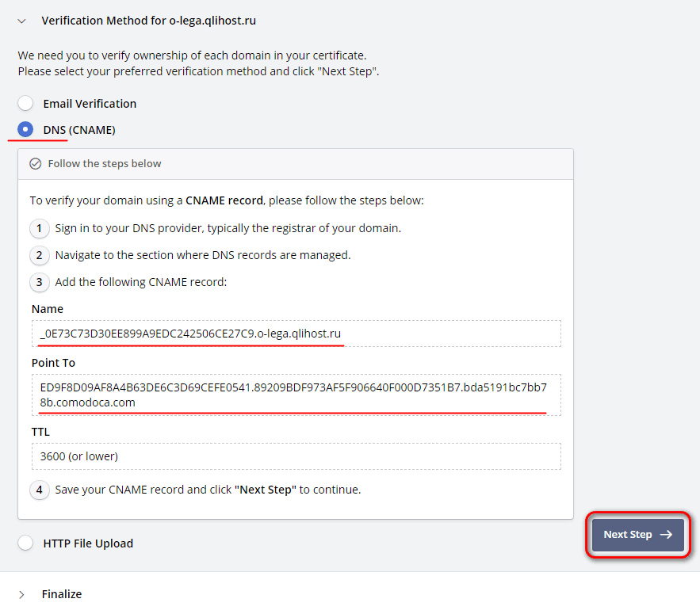Click 'To verify your domain using a CNAME record' text
Viewport: 700px width, 614px height.
pos(227,200)
